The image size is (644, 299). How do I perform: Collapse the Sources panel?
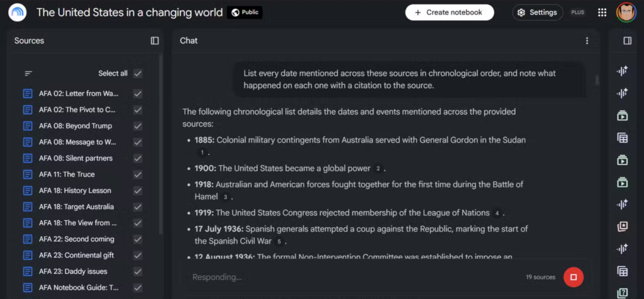155,41
